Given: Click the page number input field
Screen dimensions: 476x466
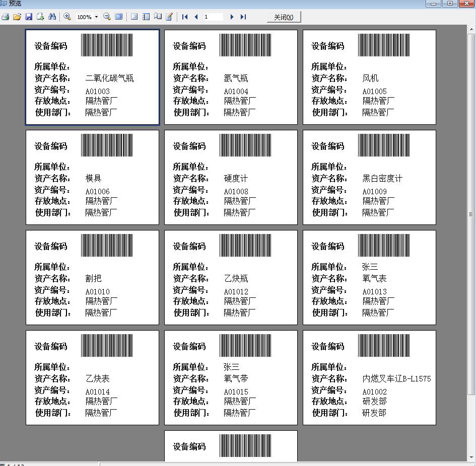Looking at the screenshot, I should [x=213, y=17].
